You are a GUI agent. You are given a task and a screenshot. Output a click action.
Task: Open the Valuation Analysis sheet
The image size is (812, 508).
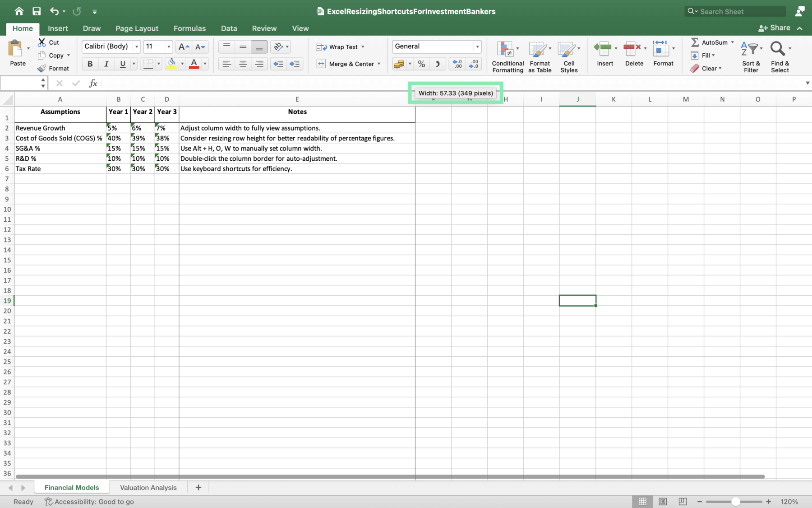148,487
